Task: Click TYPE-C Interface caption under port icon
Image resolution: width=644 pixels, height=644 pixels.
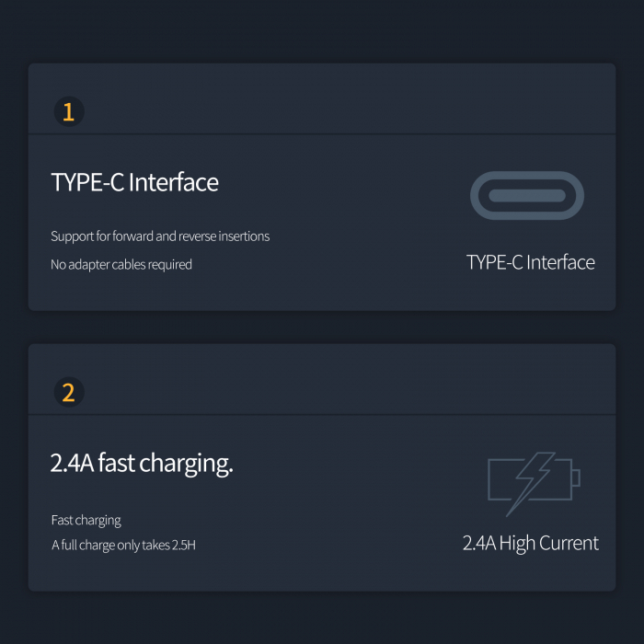Action: (x=530, y=262)
